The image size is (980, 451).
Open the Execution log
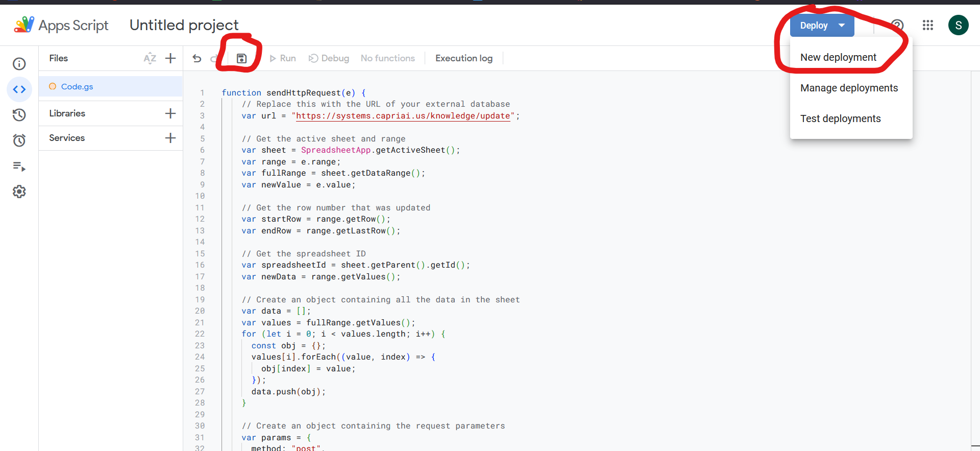coord(464,58)
